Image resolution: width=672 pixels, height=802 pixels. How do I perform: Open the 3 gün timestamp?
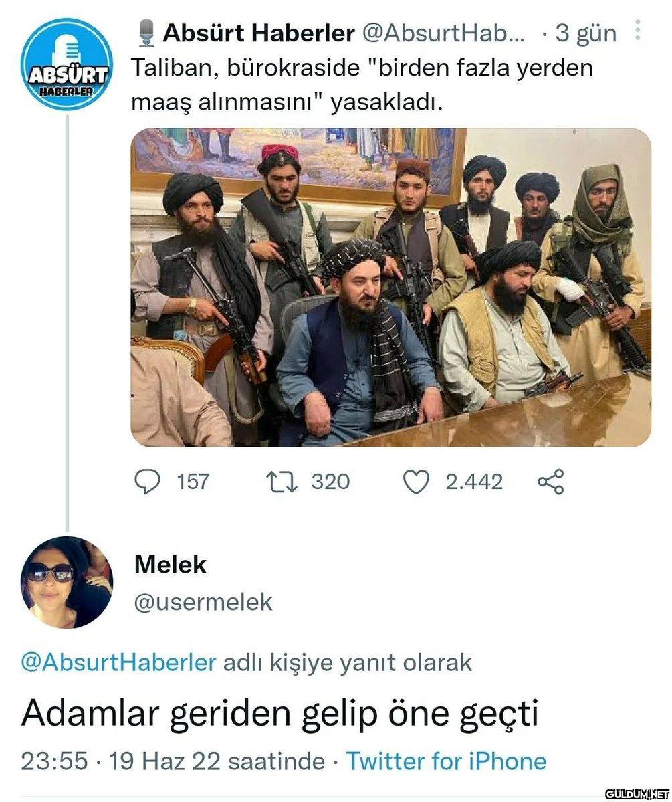click(x=586, y=33)
